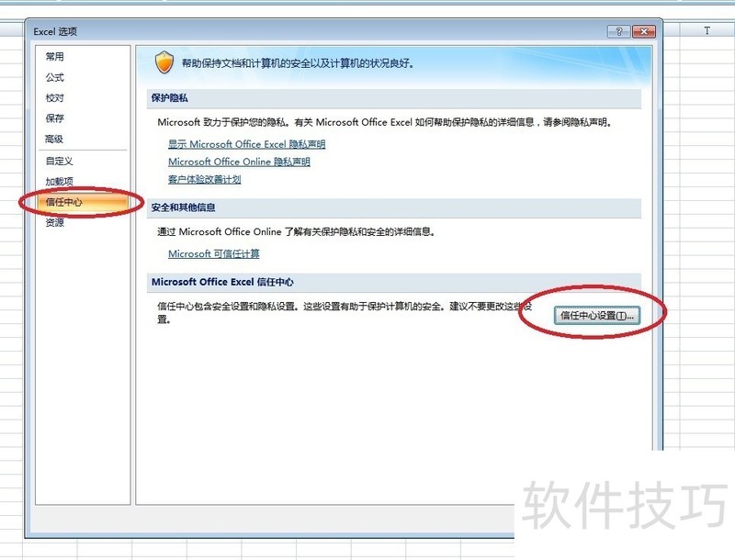Close the Excel 选项 dialog
735x560 pixels.
click(x=644, y=31)
